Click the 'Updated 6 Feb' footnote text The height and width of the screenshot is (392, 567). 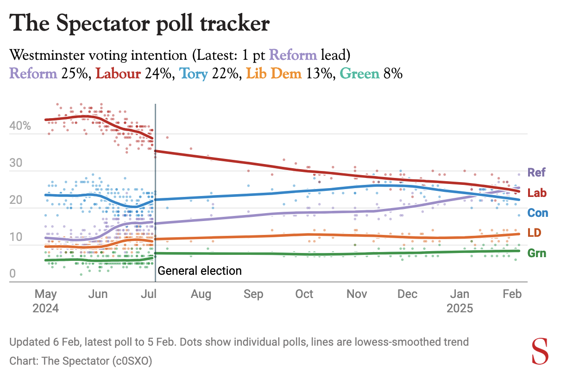(x=239, y=342)
